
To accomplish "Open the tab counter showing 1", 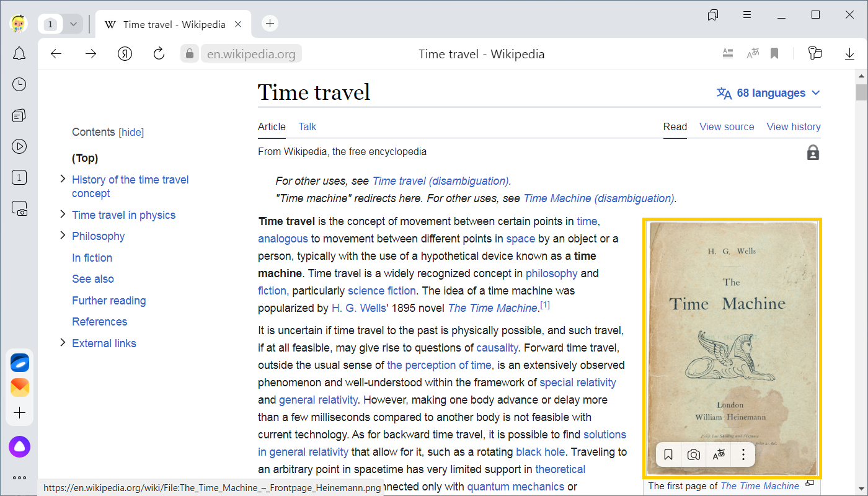I will click(51, 24).
